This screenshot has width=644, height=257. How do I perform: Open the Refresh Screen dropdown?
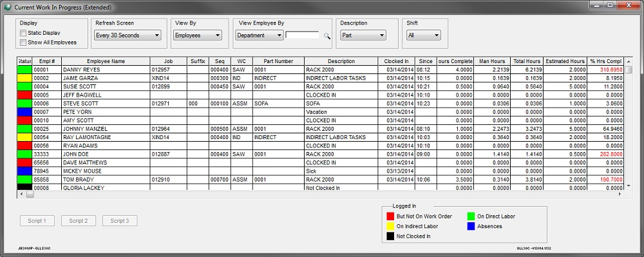coord(128,35)
